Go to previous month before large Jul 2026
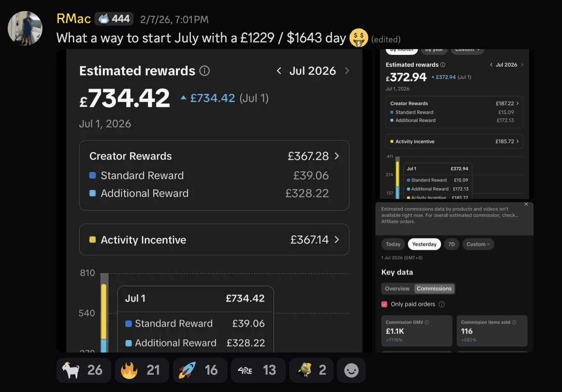This screenshot has width=562, height=392. (x=279, y=71)
